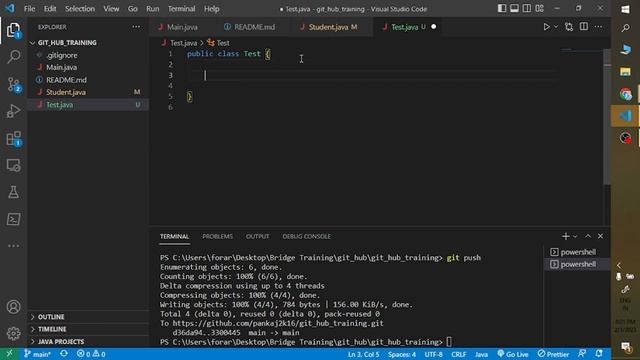Open the Testing beaker view

click(13, 192)
